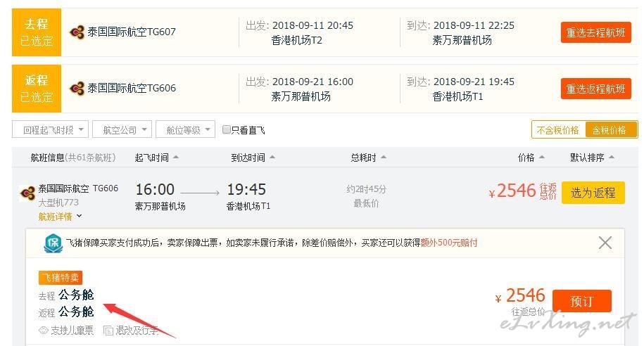The height and width of the screenshot is (346, 644).
Task: Click the orange 预订 booking button
Action: pos(581,301)
